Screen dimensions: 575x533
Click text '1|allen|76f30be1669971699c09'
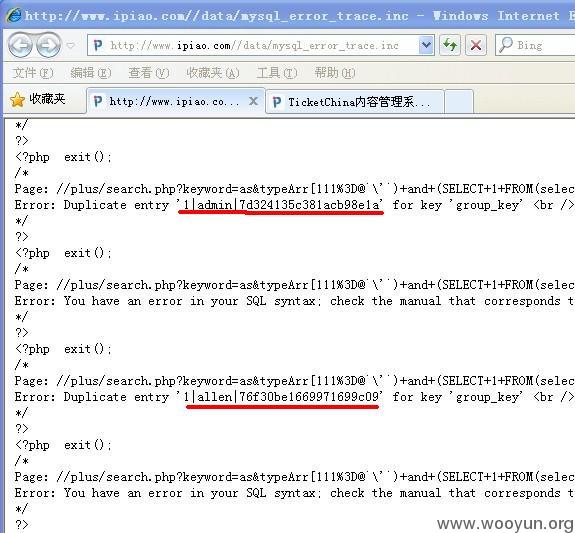click(x=281, y=397)
